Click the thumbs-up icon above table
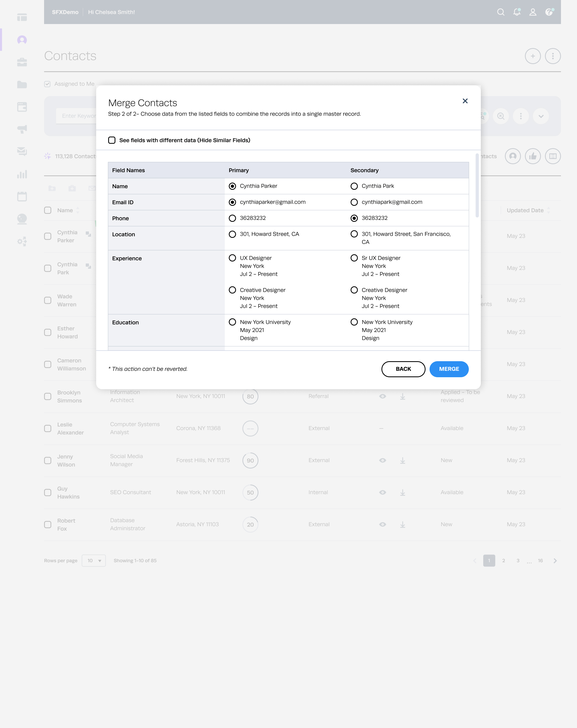577x728 pixels. pos(533,156)
